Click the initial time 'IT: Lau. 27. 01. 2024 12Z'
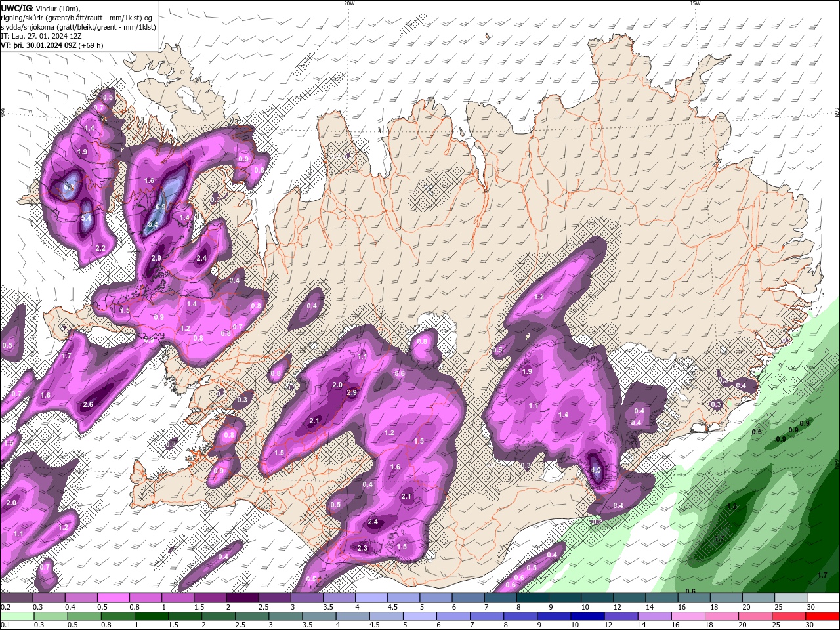This screenshot has height=630, width=840. [x=41, y=36]
